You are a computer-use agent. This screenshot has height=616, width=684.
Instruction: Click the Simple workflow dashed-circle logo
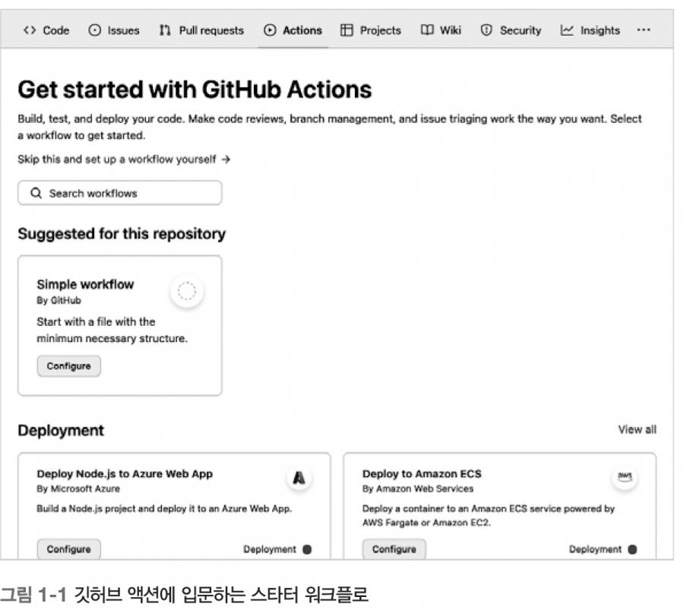coord(187,291)
